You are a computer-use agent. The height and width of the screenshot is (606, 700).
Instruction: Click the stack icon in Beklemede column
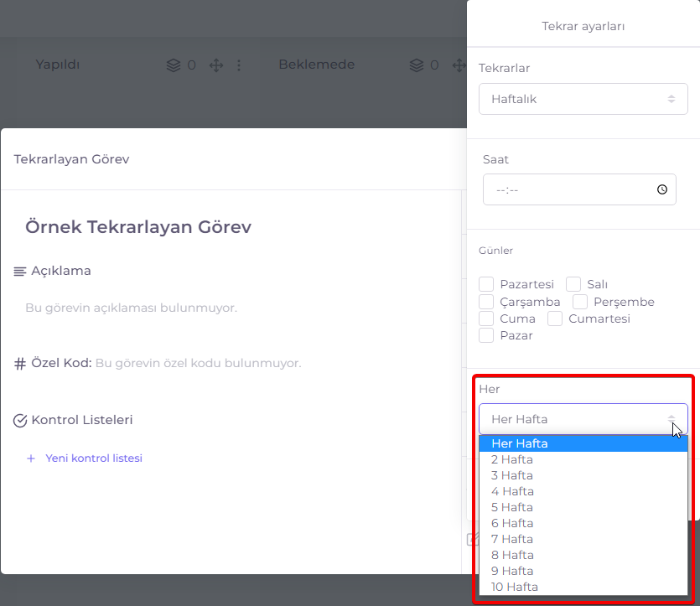click(x=417, y=65)
